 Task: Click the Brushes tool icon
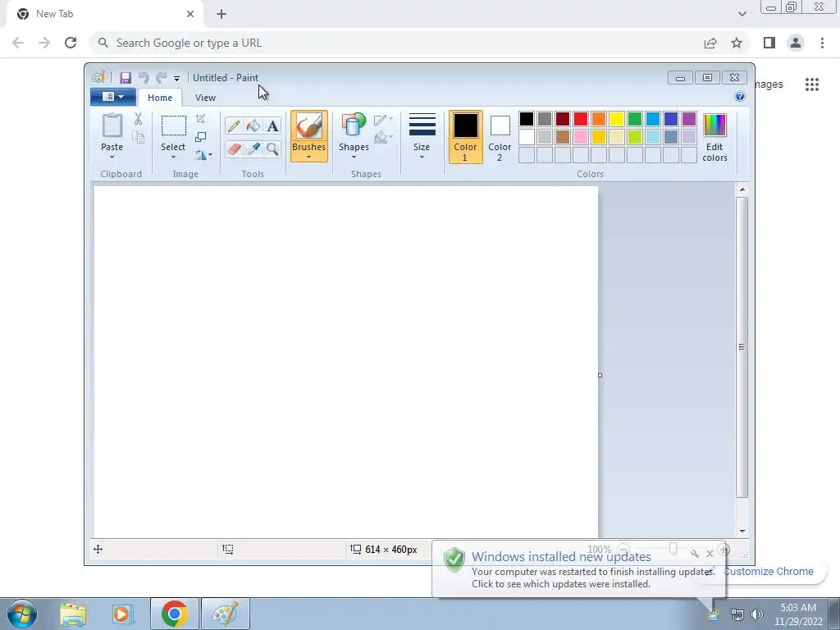pos(309,126)
